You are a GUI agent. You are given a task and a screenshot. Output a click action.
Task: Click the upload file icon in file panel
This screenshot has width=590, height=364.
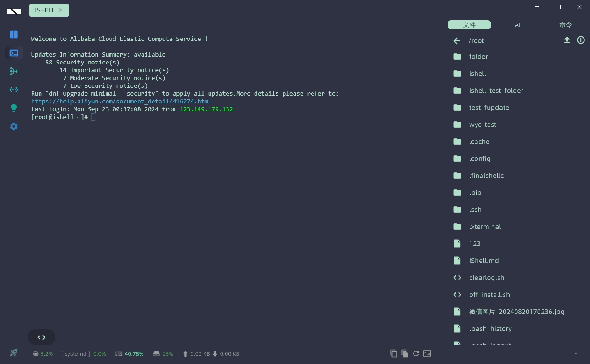567,40
